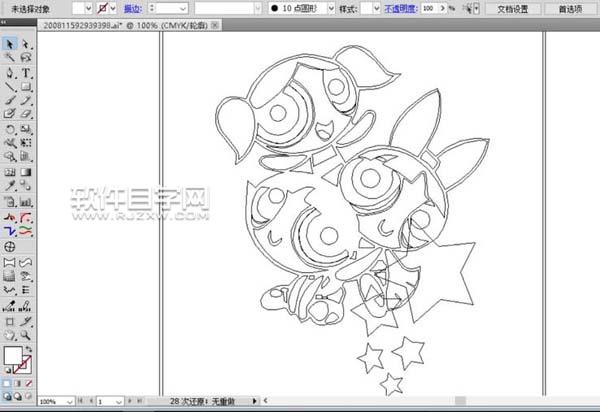Open the zoom level 100% dropdown
This screenshot has height=412, width=600.
(70, 402)
